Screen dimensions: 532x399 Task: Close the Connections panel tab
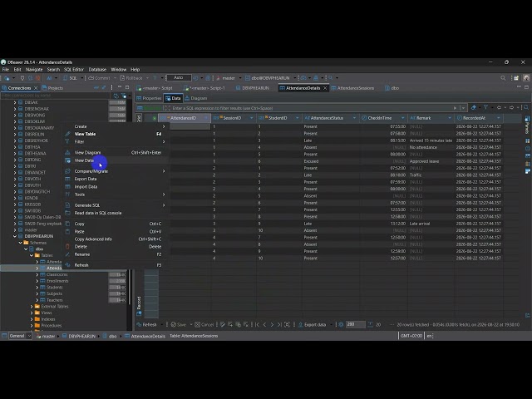[x=36, y=88]
